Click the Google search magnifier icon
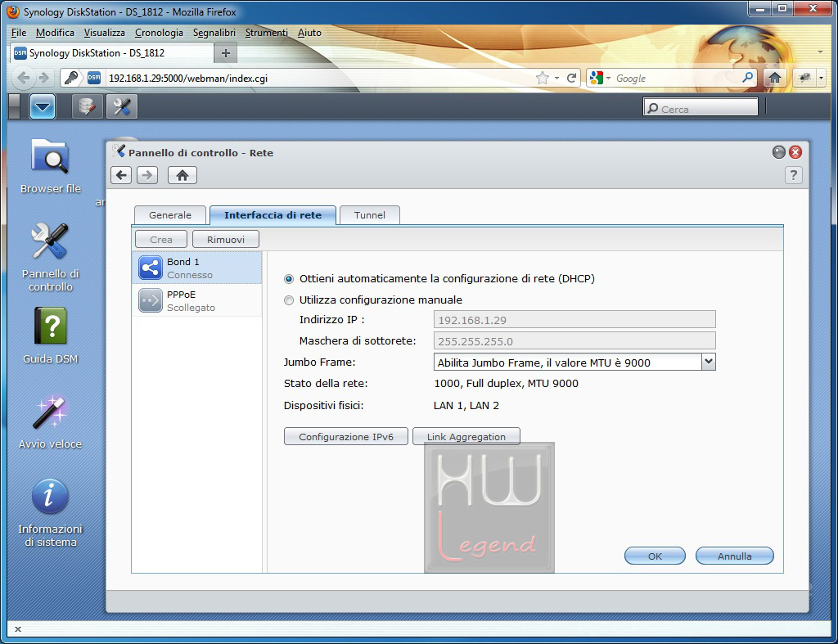Screen dimensions: 838x644 [x=748, y=78]
